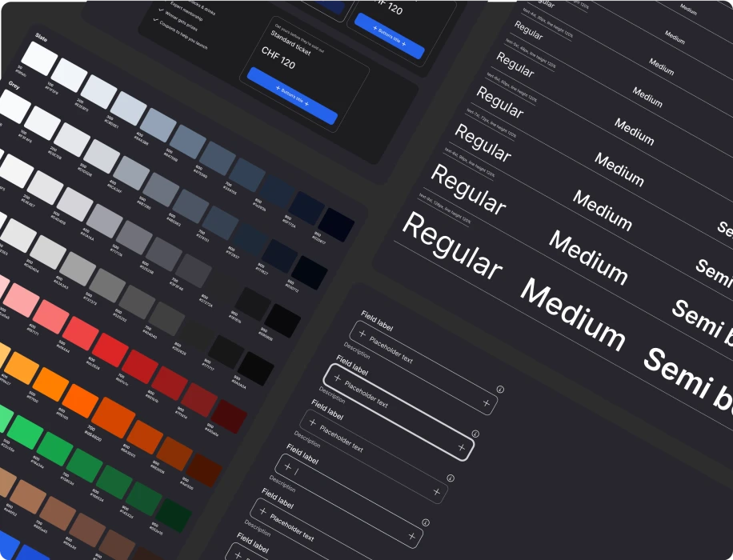The image size is (733, 560).
Task: Click the right plus icon on the Standard ticket button
Action: tap(306, 104)
